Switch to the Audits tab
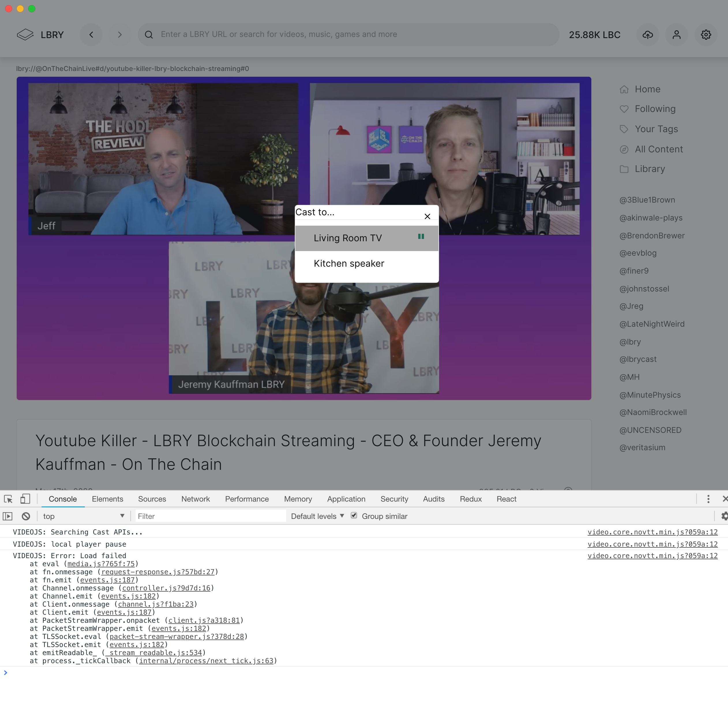 434,499
